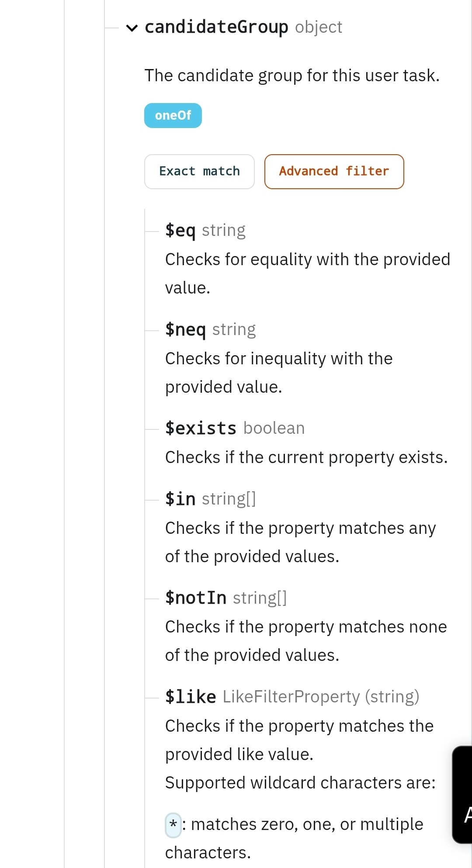Viewport: 472px width, 868px height.
Task: Click the $in string[] property
Action: click(x=210, y=499)
